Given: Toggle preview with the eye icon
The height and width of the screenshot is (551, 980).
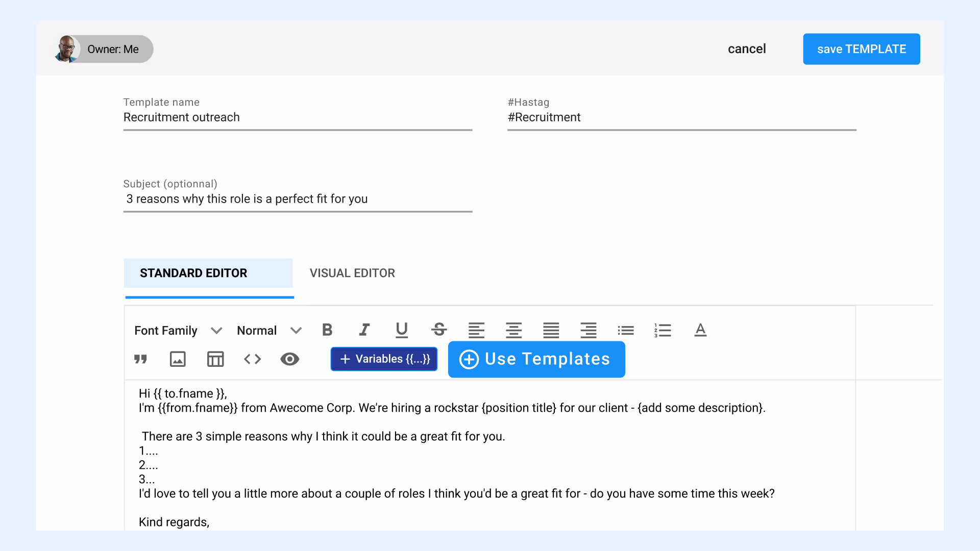Looking at the screenshot, I should pos(289,359).
